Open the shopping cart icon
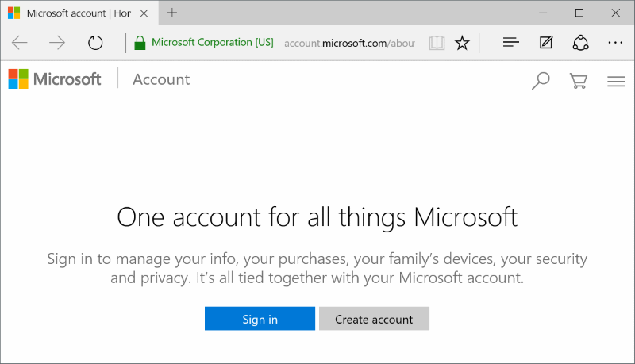 tap(579, 80)
